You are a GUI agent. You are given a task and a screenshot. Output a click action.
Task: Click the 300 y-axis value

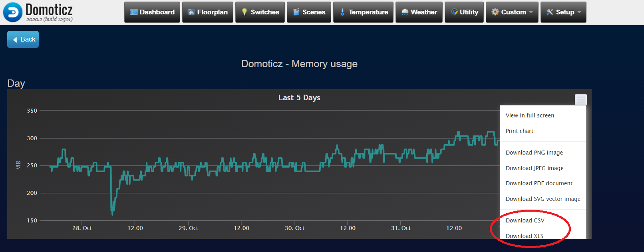pos(32,138)
